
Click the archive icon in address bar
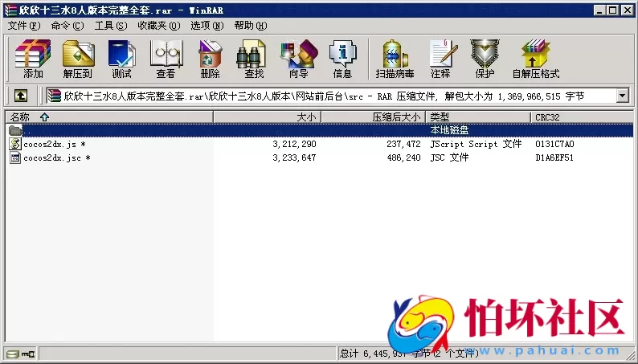tap(54, 96)
